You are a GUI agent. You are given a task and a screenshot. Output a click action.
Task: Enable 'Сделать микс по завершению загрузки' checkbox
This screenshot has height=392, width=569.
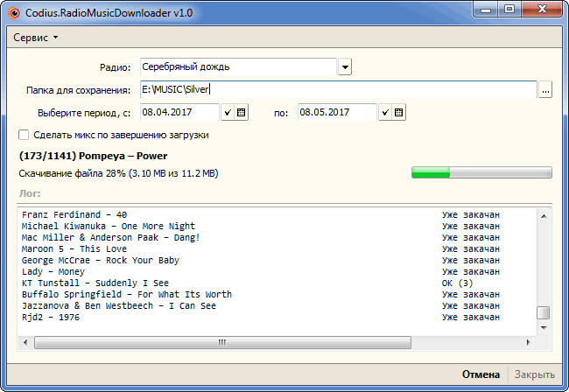[x=24, y=136]
